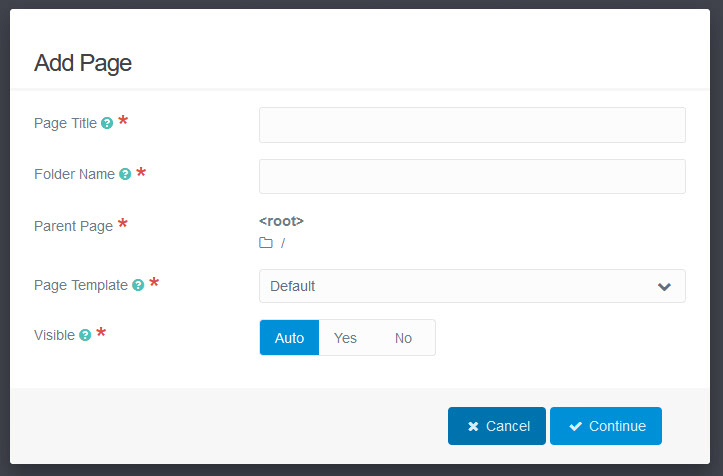This screenshot has height=476, width=723.
Task: Click the Page Title help icon
Action: (107, 124)
